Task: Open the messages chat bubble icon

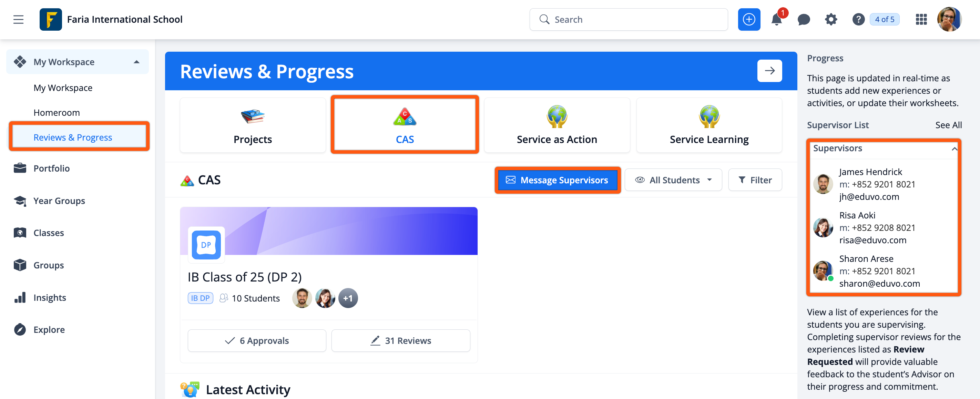Action: coord(804,19)
